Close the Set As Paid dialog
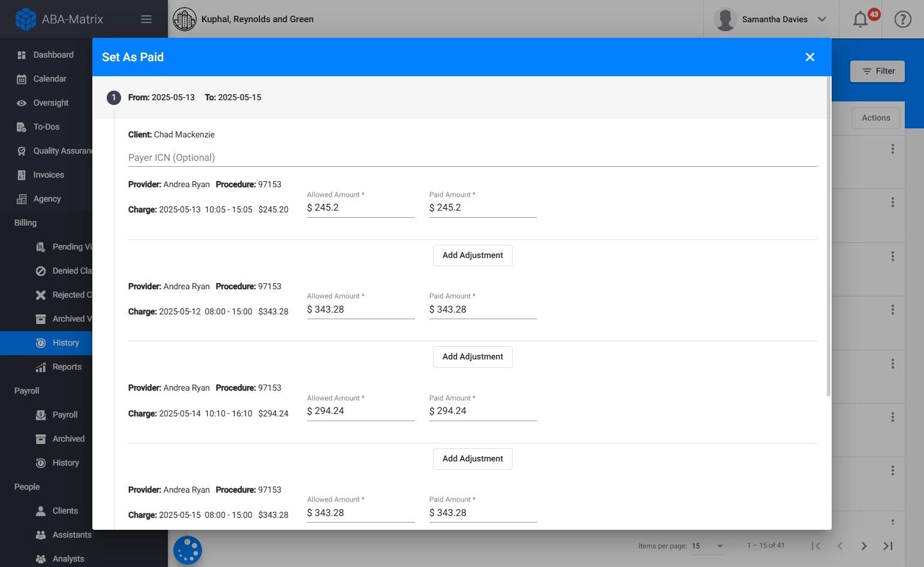924x567 pixels. pos(810,57)
